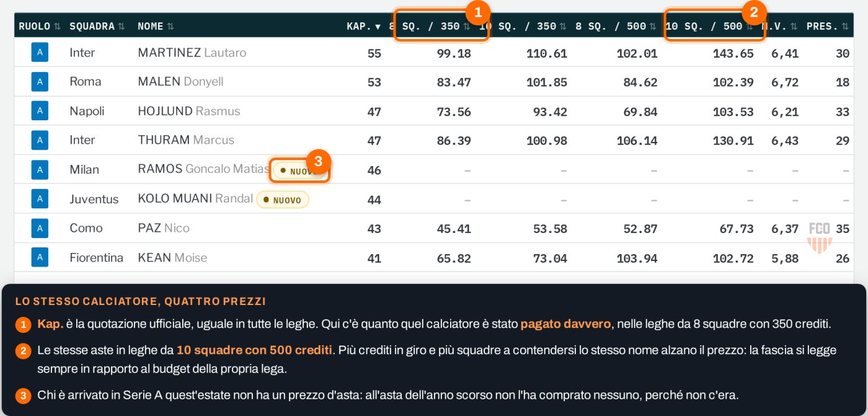Click price 67.73 in Paz's row
868x416 pixels.
click(737, 229)
